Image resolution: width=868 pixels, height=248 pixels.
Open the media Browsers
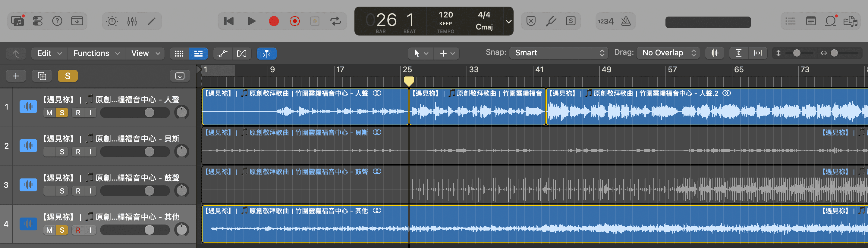click(x=851, y=21)
